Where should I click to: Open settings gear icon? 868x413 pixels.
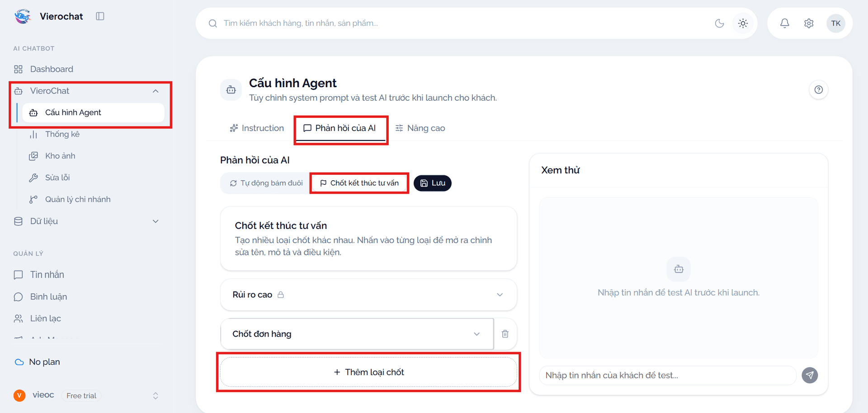[809, 23]
